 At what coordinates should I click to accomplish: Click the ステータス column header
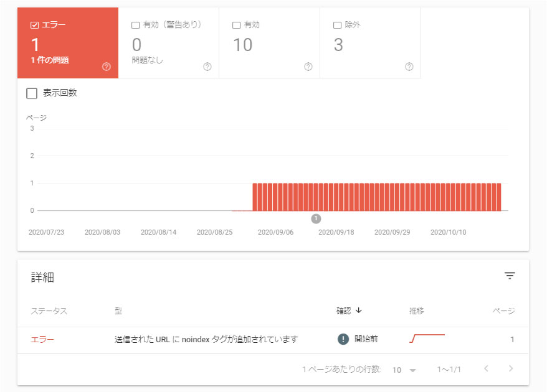coord(49,310)
